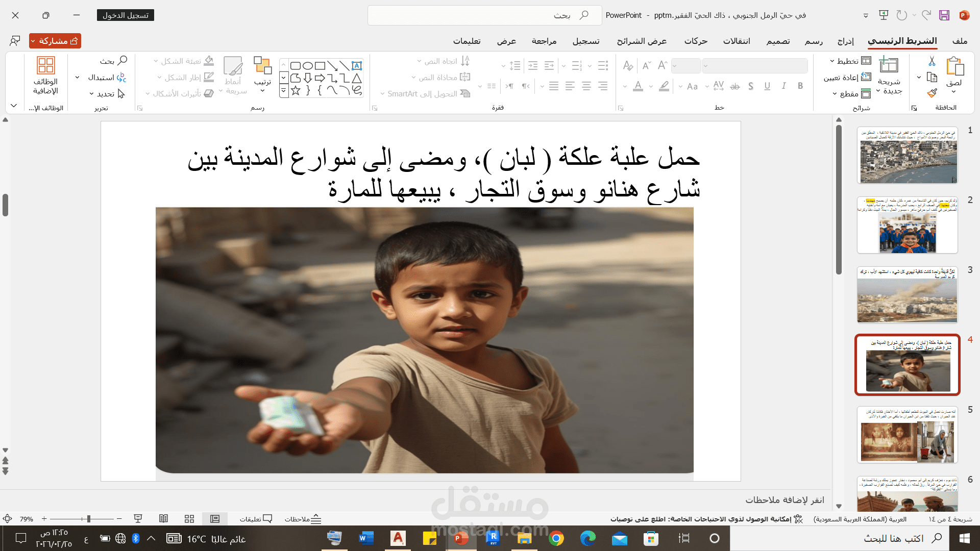Switch to Slide Sorter view icon
This screenshot has width=980, height=551.
pyautogui.click(x=189, y=519)
